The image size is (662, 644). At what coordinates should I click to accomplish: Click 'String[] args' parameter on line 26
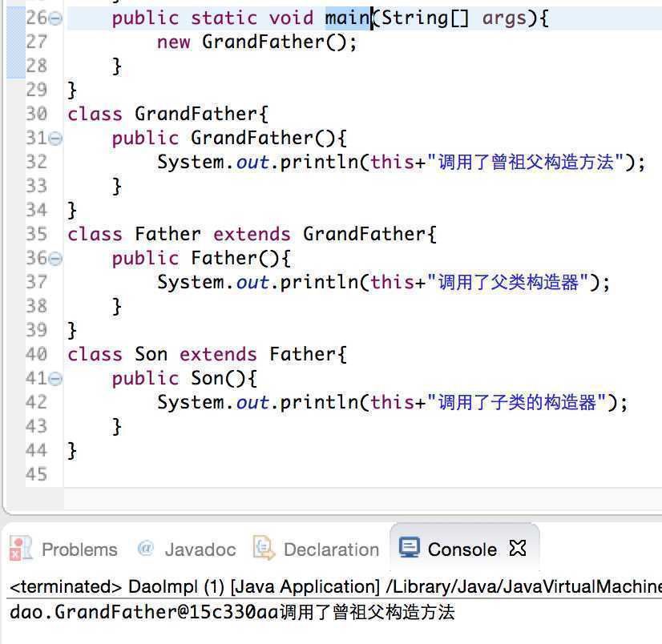454,18
